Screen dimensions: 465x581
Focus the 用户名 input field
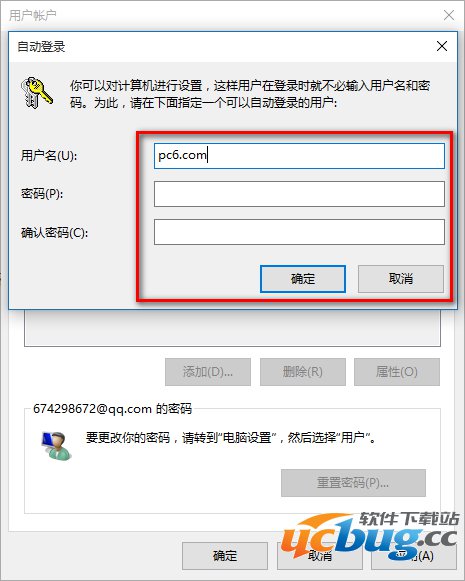click(299, 156)
